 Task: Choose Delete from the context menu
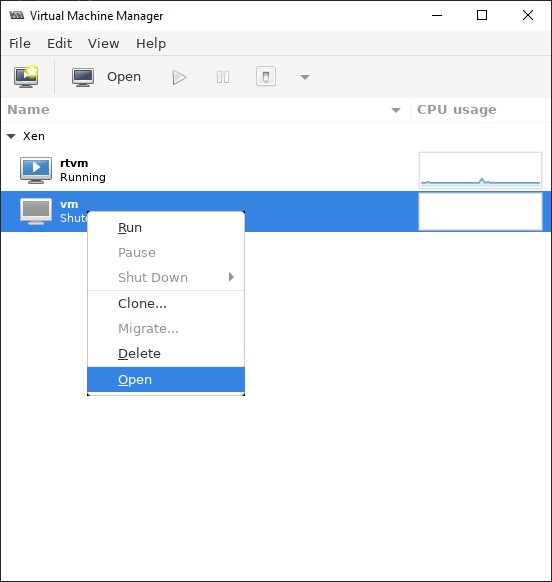[x=166, y=353]
